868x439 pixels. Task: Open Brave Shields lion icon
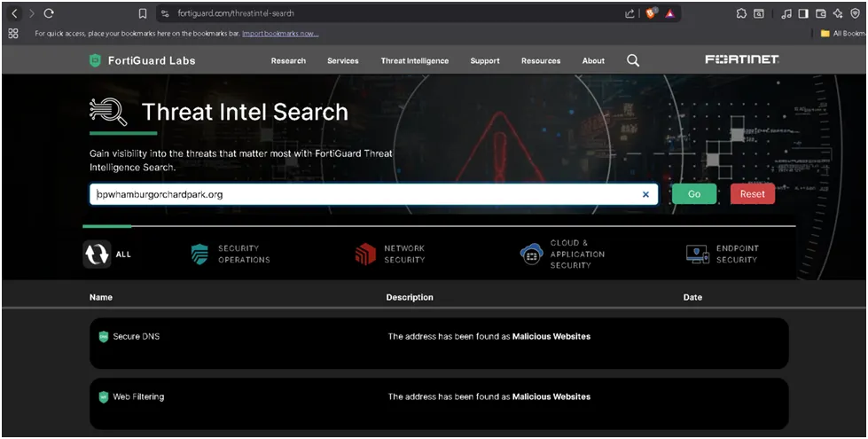pyautogui.click(x=651, y=13)
